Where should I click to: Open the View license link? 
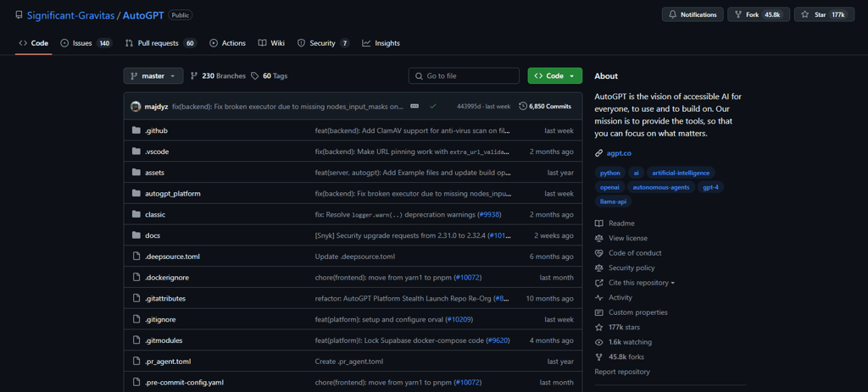[x=621, y=238]
